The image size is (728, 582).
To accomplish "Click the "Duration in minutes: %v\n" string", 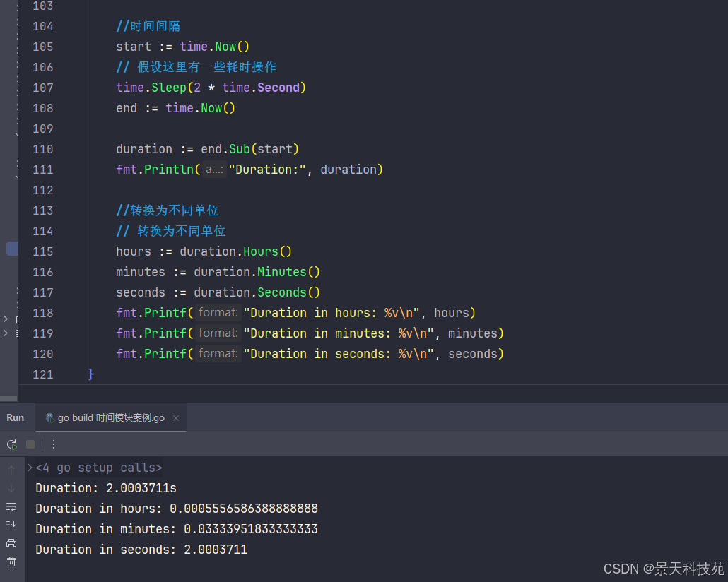I will [339, 333].
